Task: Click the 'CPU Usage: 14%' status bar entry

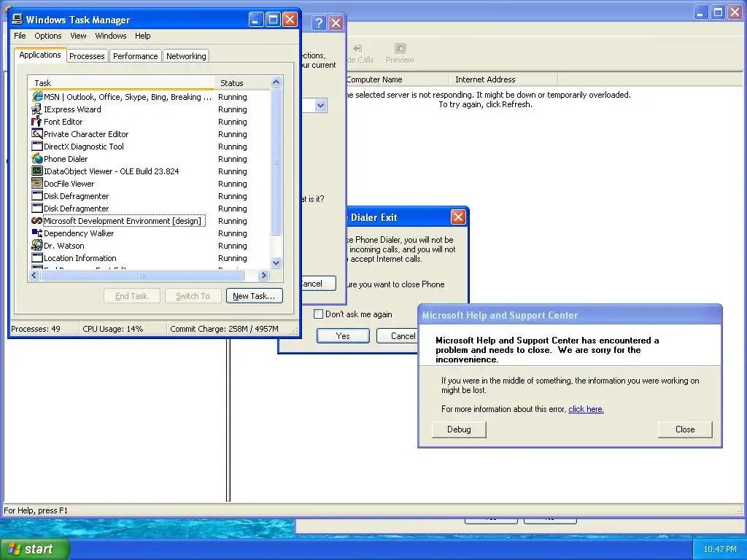Action: coord(113,329)
